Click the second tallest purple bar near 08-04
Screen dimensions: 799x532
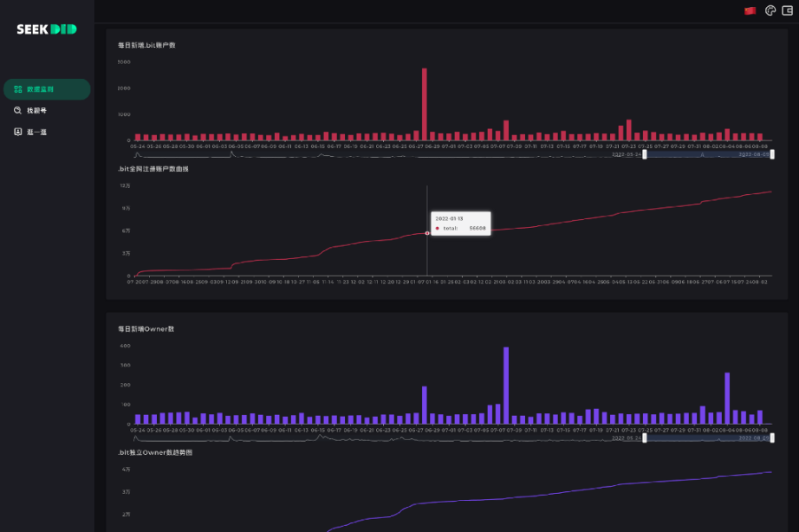click(x=727, y=399)
